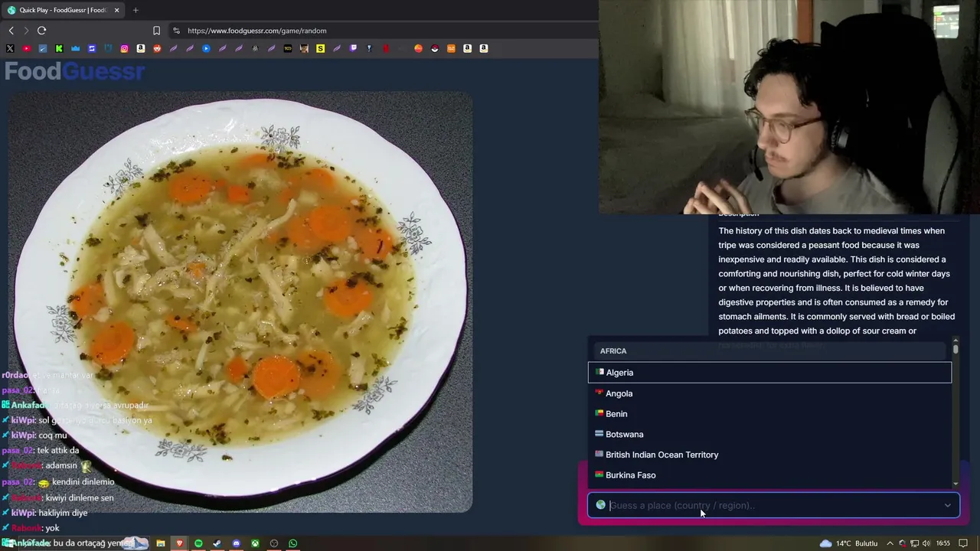
Task: Open site settings icon beside URL
Action: pyautogui.click(x=176, y=31)
